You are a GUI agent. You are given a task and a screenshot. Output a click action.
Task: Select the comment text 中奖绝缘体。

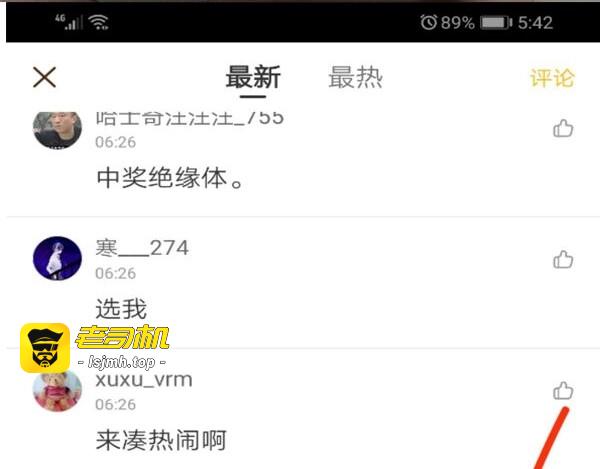tap(170, 178)
